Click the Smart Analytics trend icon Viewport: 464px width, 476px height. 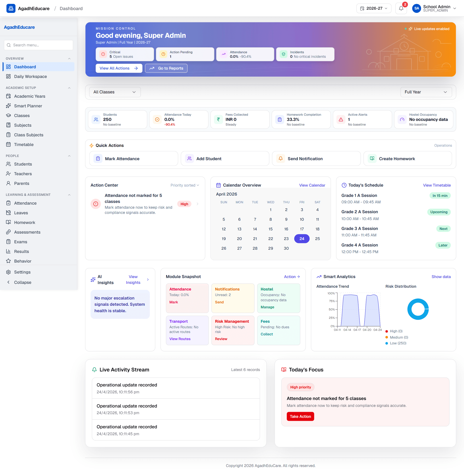[319, 277]
